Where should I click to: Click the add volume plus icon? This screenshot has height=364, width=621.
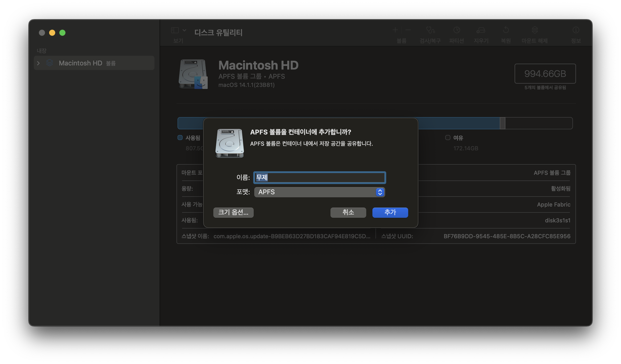[395, 30]
